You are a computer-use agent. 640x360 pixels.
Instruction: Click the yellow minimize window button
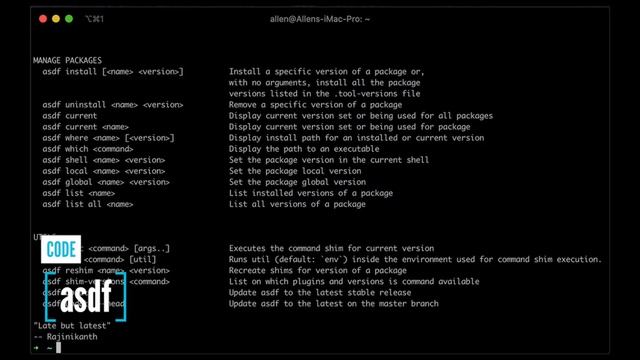click(x=56, y=19)
